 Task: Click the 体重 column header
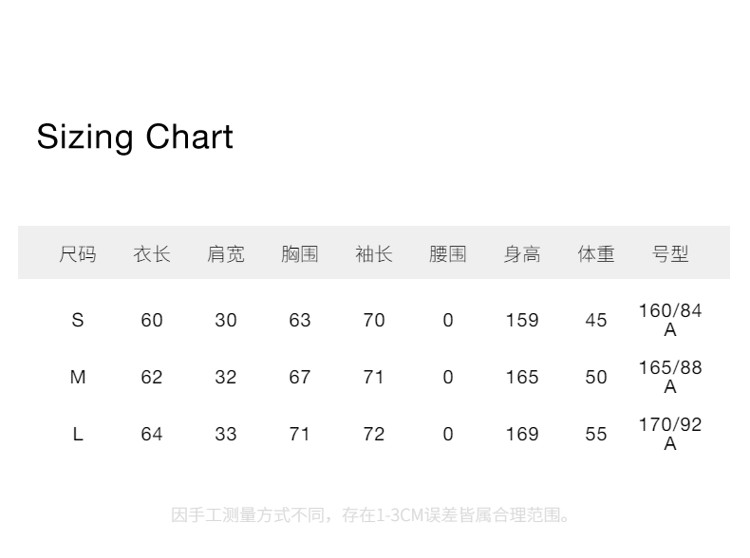coord(596,254)
